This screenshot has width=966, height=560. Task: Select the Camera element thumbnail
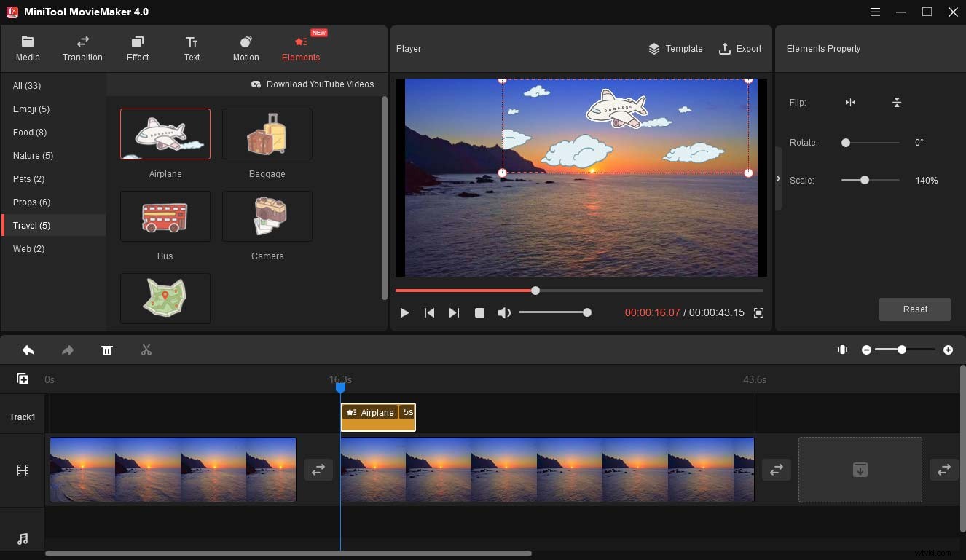[267, 216]
